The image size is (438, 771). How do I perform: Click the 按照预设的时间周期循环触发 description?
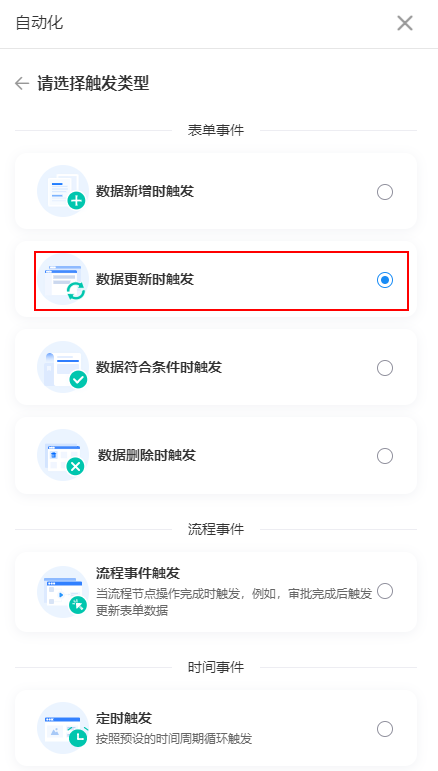[174, 739]
